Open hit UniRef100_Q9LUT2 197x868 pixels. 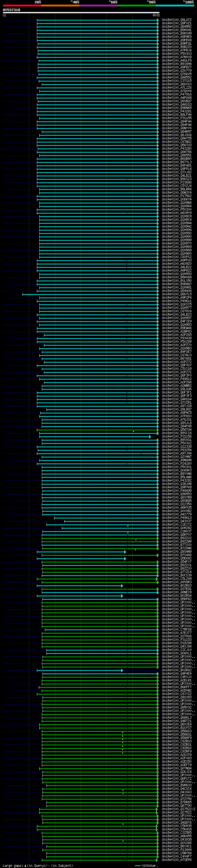pos(176,20)
